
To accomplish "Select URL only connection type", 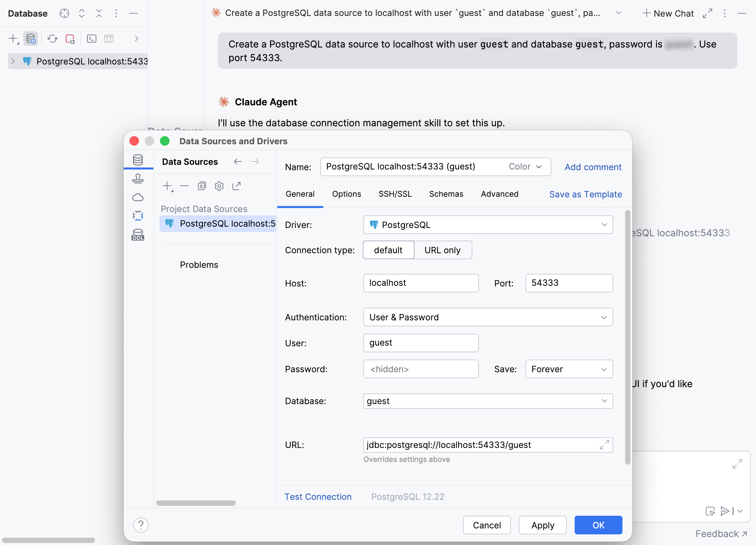I will coord(443,250).
